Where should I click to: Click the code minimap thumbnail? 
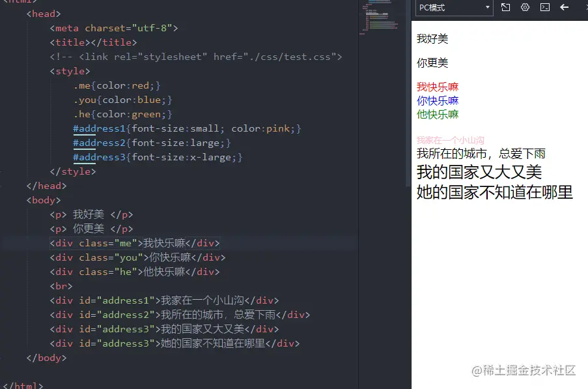click(380, 17)
